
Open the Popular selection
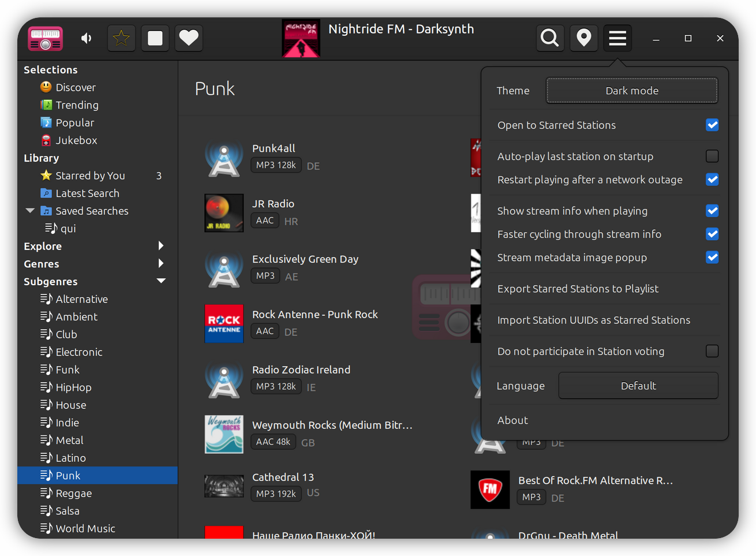(74, 122)
